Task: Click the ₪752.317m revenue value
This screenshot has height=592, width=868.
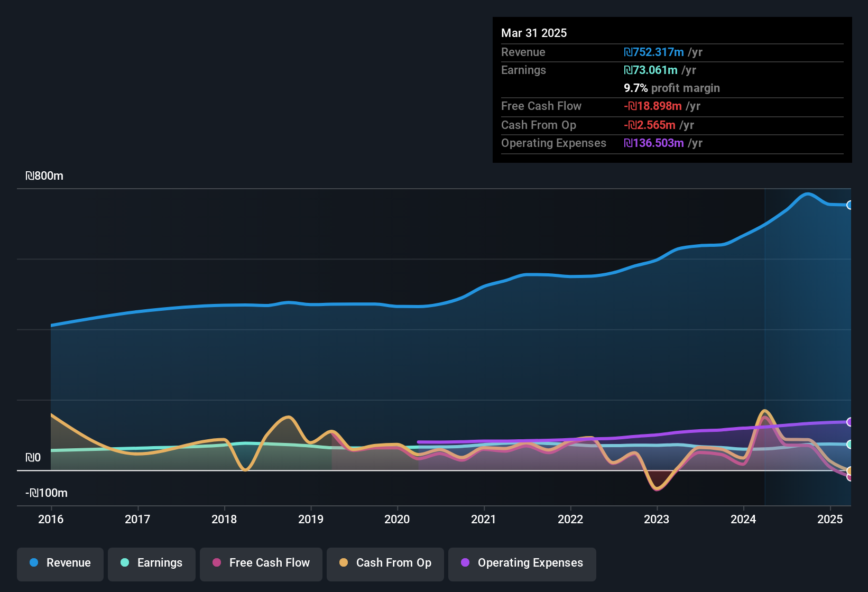Action: coord(654,52)
